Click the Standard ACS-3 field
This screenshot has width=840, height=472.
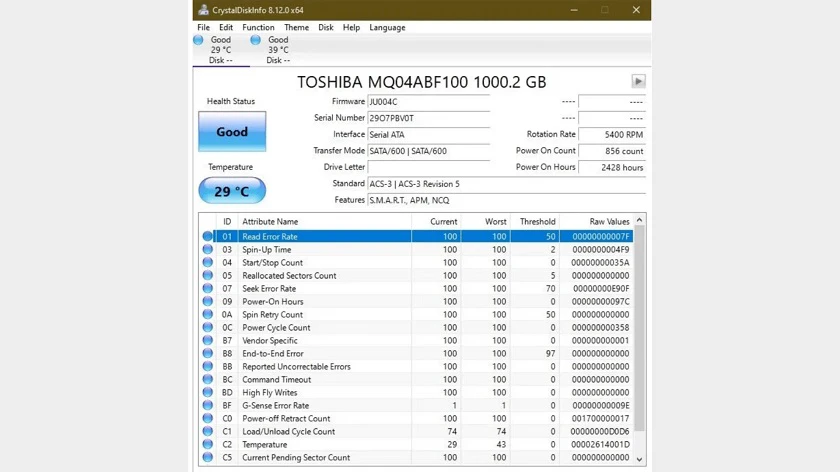pos(506,184)
